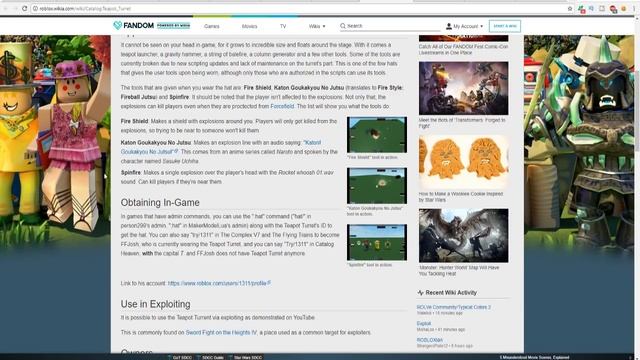Open the ROBLOXian recent activity link

(x=429, y=340)
